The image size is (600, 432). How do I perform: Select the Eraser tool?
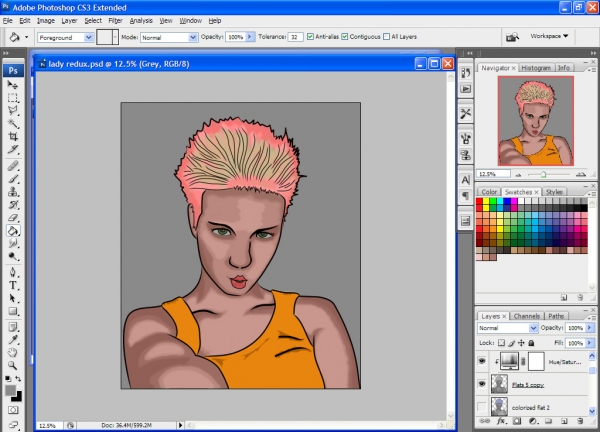click(13, 218)
